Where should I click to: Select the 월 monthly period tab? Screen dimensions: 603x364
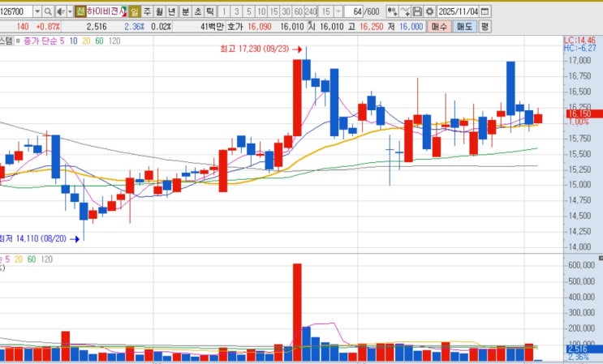pos(159,12)
